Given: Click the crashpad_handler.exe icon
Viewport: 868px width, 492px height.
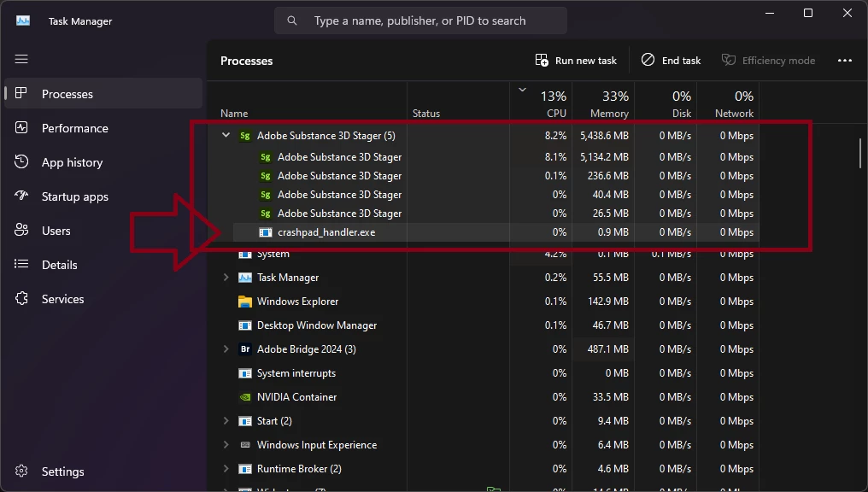Looking at the screenshot, I should [x=266, y=232].
